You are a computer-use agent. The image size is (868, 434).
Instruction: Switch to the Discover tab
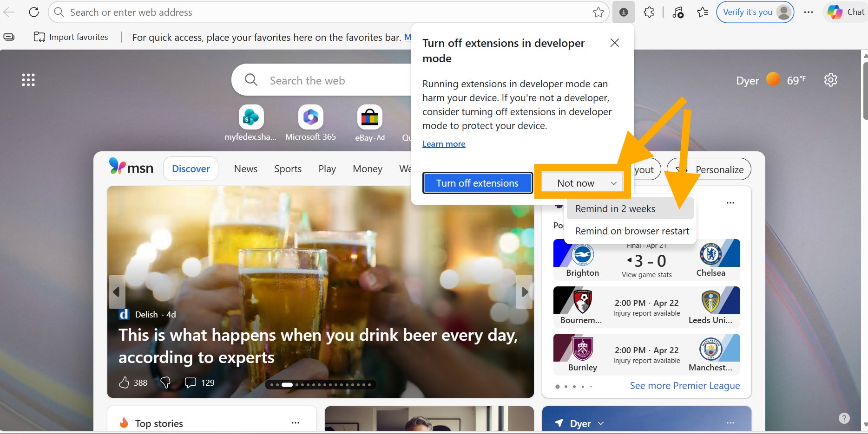[x=191, y=169]
